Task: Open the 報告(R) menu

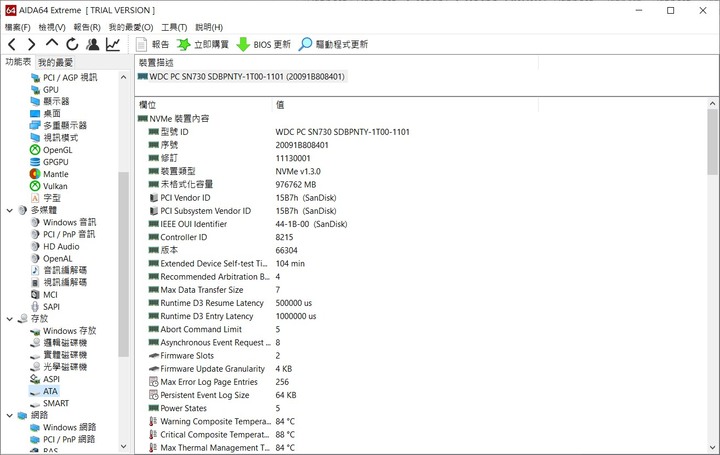Action: pyautogui.click(x=87, y=27)
